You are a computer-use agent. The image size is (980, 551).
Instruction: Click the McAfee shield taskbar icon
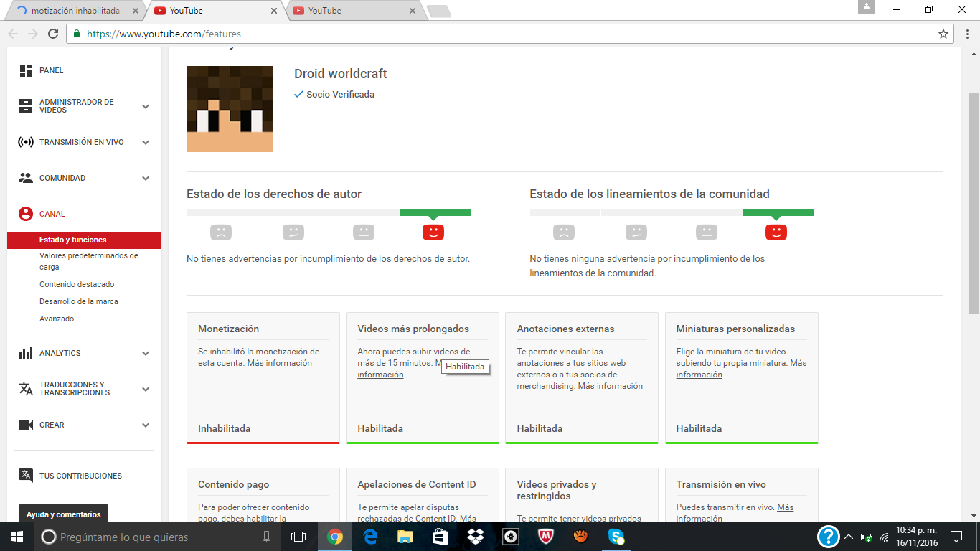pyautogui.click(x=545, y=537)
